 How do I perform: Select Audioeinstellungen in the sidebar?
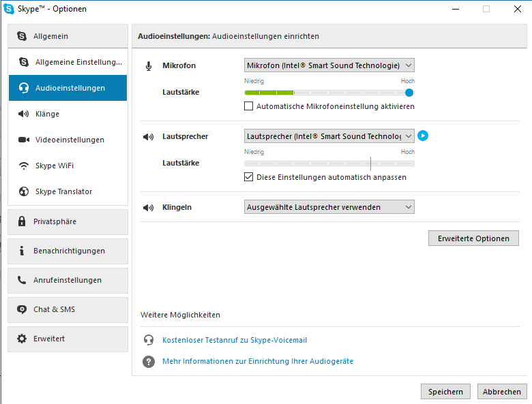click(x=68, y=88)
